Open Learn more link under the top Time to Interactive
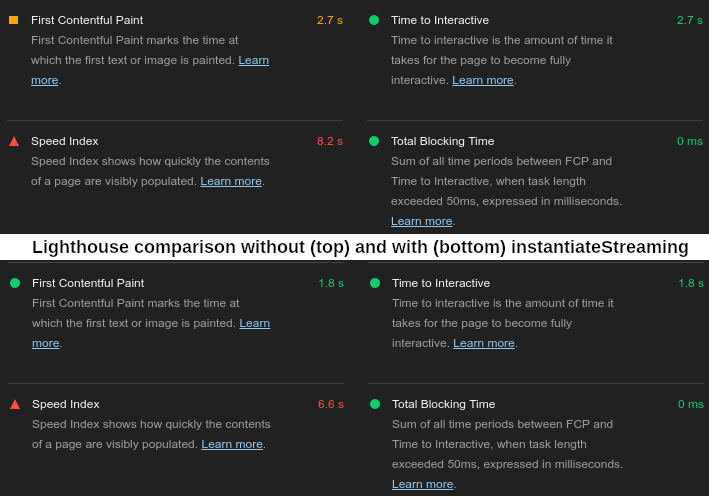 pyautogui.click(x=483, y=80)
